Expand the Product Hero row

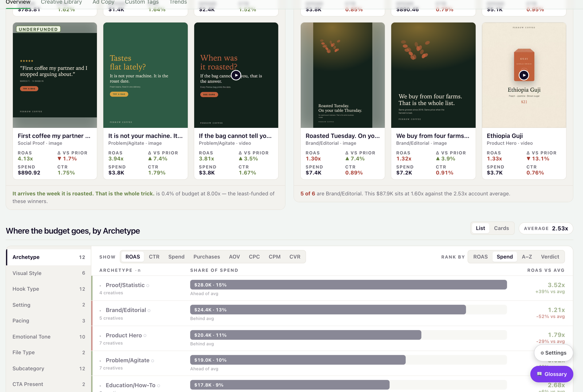coord(100,336)
